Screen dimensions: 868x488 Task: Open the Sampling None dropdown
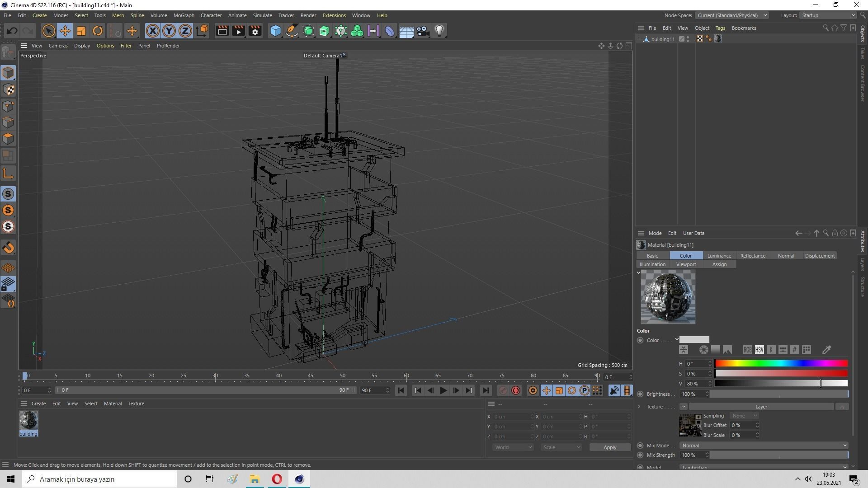(744, 416)
